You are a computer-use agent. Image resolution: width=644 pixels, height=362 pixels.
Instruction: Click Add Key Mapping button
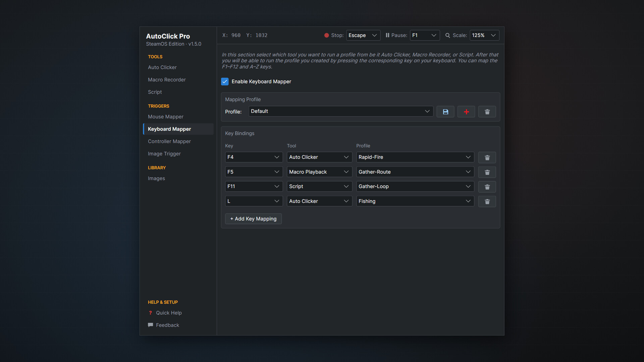(x=253, y=219)
